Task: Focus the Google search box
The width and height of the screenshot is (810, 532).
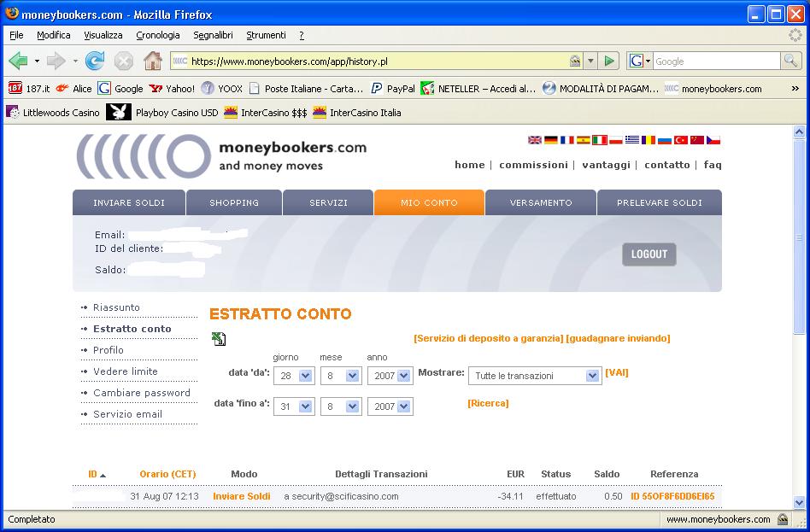Action: (717, 61)
